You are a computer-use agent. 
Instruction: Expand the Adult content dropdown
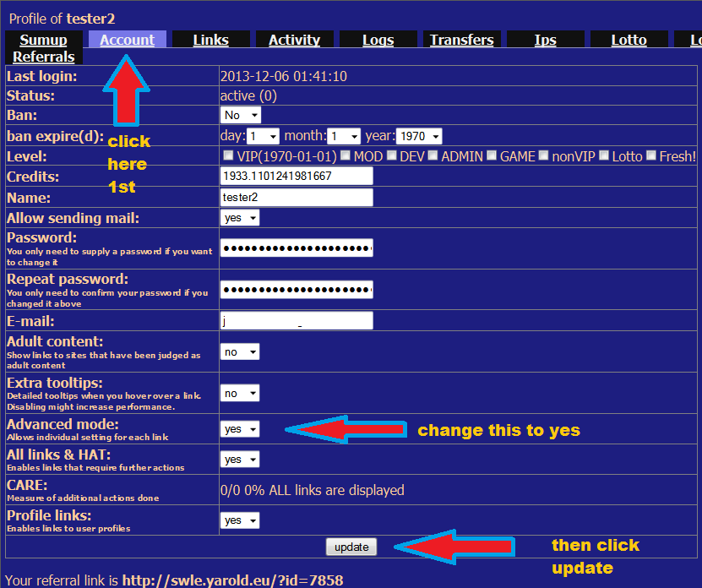240,352
